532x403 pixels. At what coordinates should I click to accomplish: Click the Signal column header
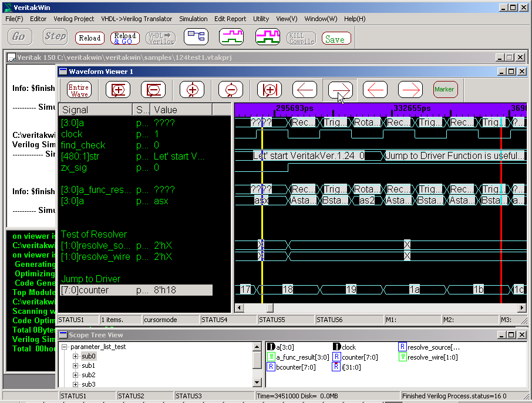click(x=96, y=110)
